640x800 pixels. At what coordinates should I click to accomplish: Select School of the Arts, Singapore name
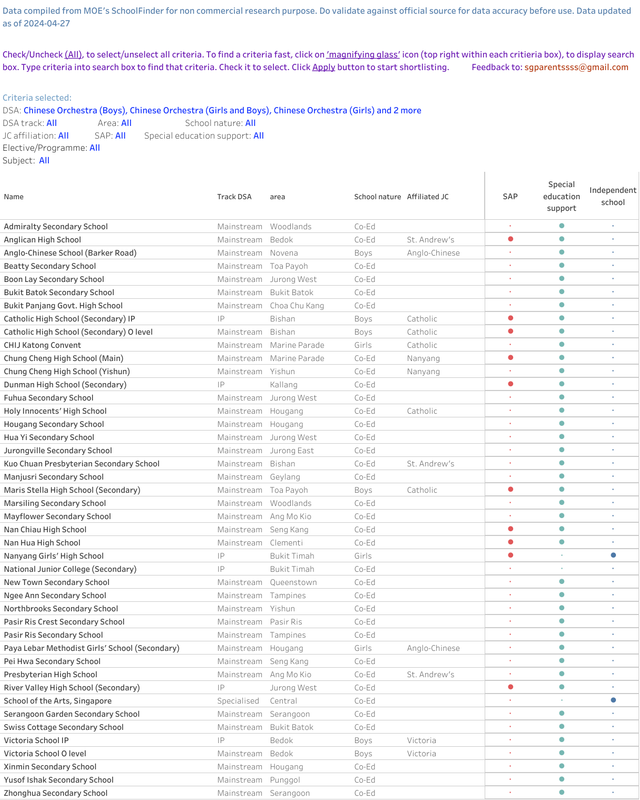(x=58, y=701)
